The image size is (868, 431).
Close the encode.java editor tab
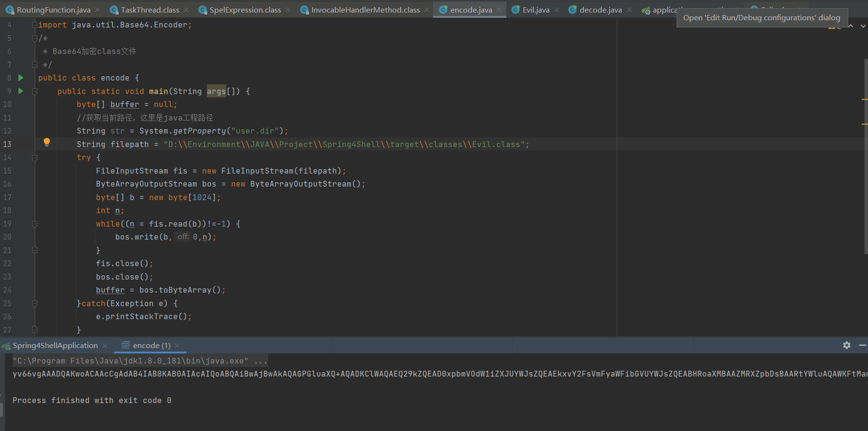(499, 10)
